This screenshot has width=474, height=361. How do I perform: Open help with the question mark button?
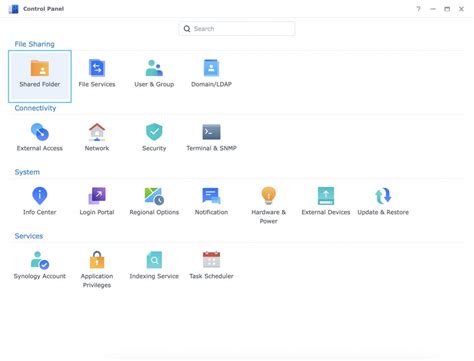(x=418, y=9)
